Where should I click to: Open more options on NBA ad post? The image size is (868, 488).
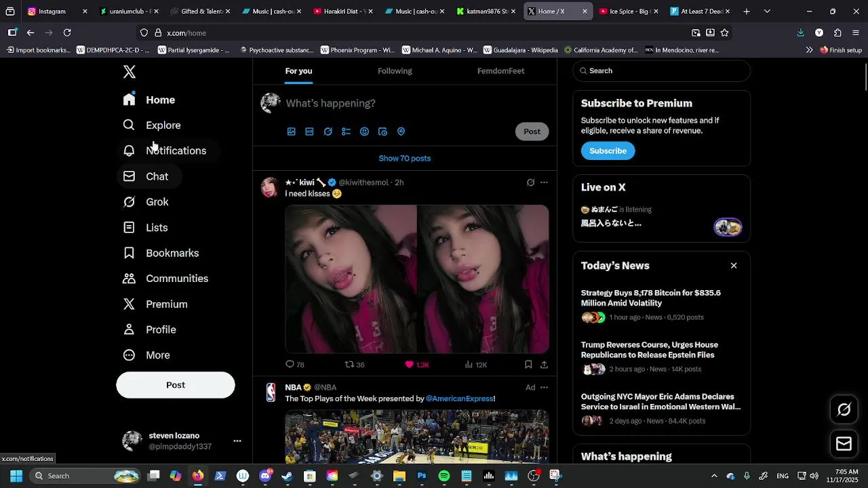click(544, 388)
